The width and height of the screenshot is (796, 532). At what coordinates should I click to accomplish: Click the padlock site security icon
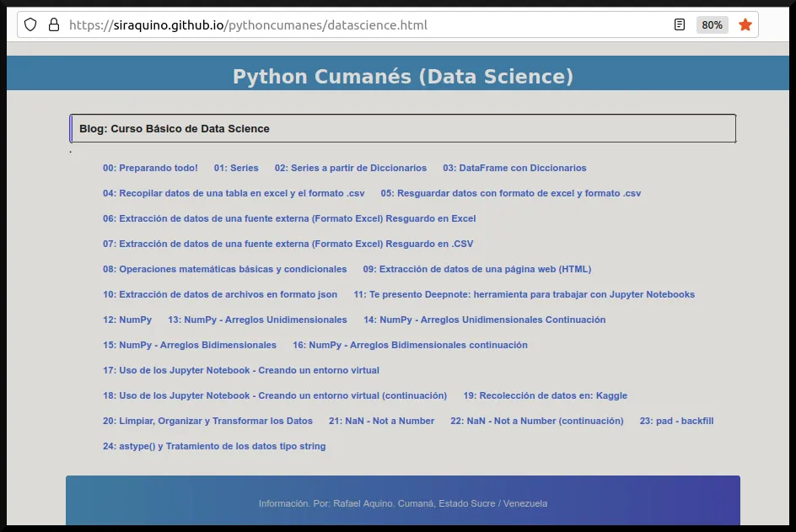[54, 25]
